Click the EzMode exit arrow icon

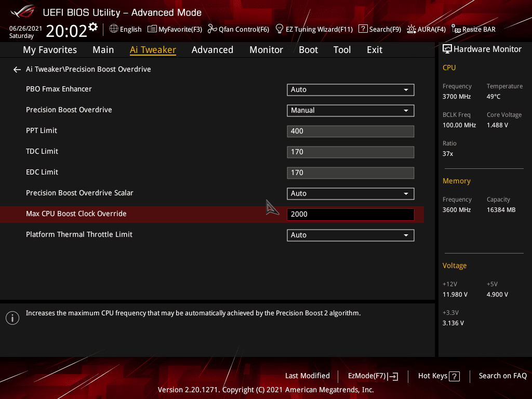click(393, 376)
